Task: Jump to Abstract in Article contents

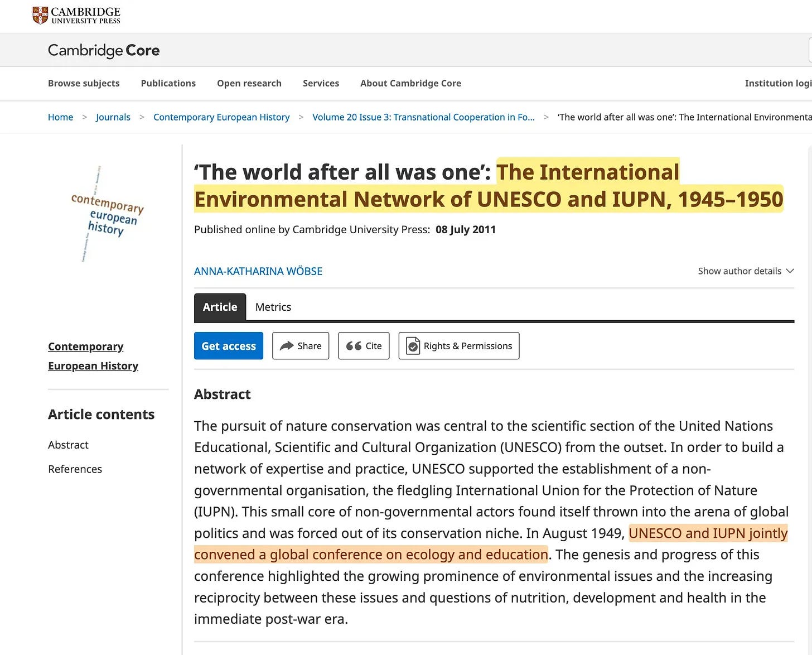Action: (x=68, y=445)
